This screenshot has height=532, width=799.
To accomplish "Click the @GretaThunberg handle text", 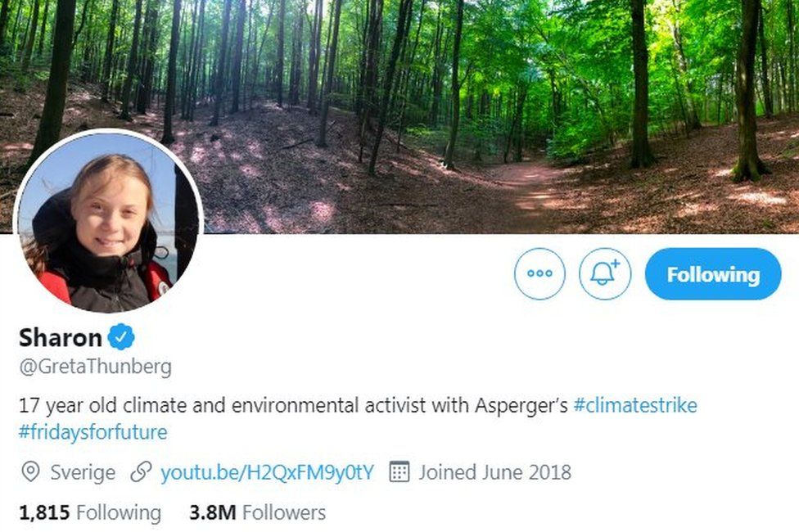I will (x=95, y=367).
